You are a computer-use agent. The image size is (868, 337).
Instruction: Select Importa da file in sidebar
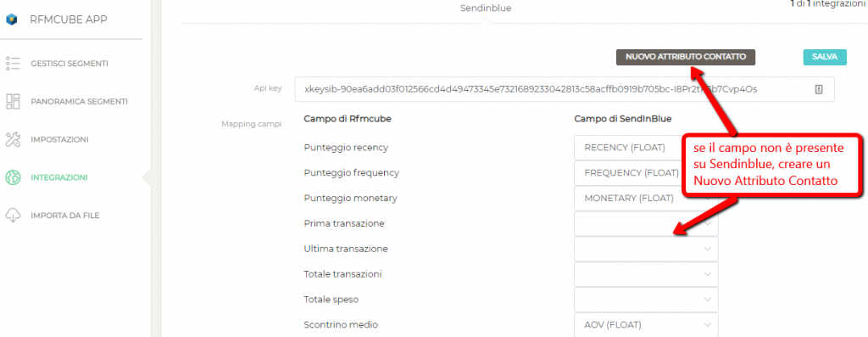pos(65,216)
